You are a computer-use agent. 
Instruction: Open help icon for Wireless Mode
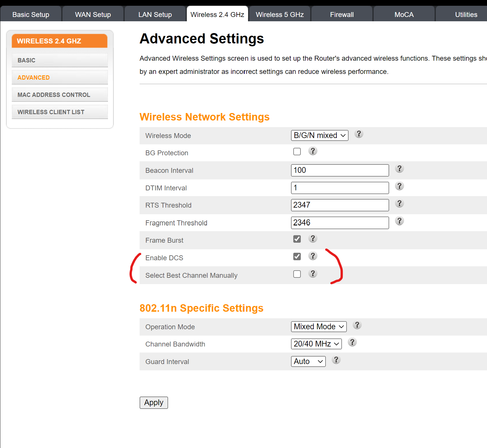(359, 134)
